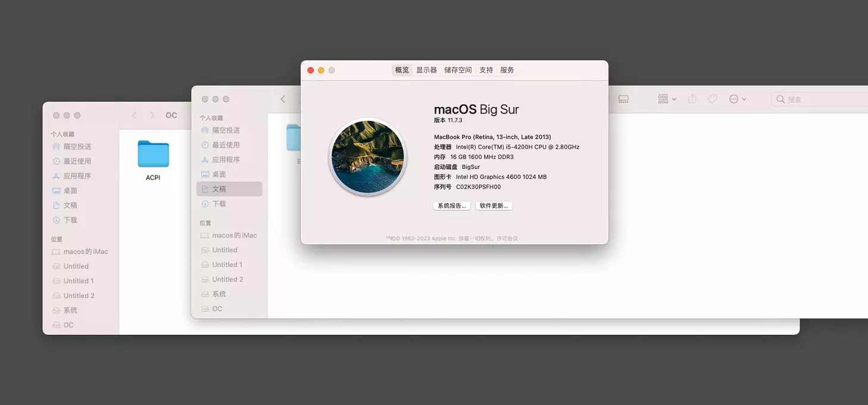Open the ACPI folder
Image resolution: width=868 pixels, height=405 pixels.
[153, 155]
